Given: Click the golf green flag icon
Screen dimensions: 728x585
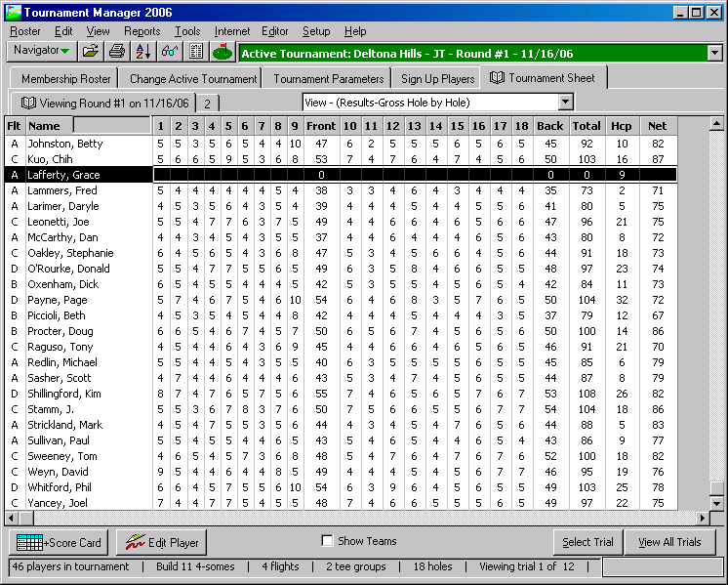Looking at the screenshot, I should [222, 52].
